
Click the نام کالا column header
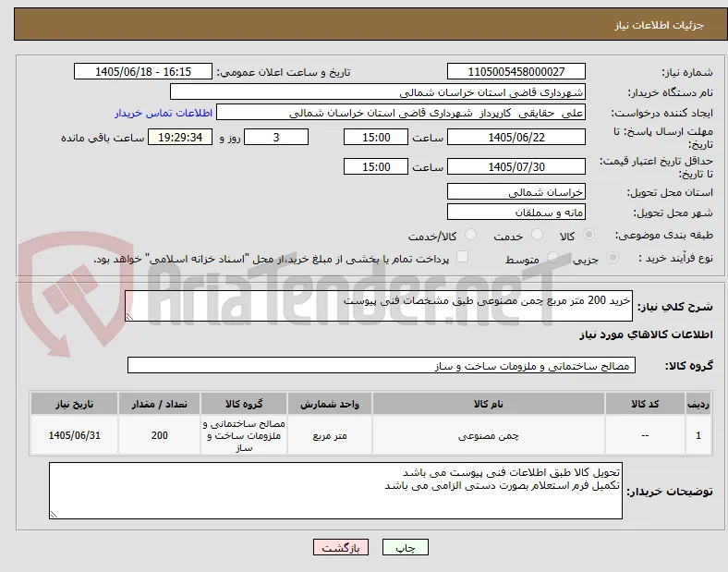pos(489,404)
